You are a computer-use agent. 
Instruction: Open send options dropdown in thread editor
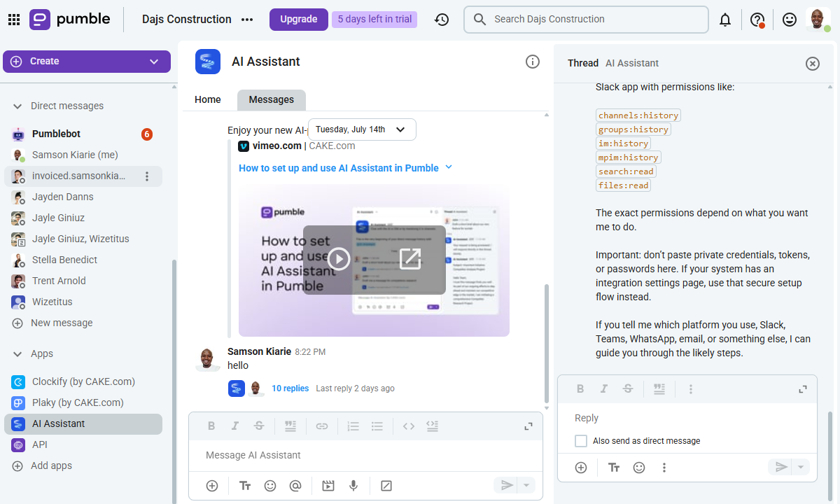point(802,467)
